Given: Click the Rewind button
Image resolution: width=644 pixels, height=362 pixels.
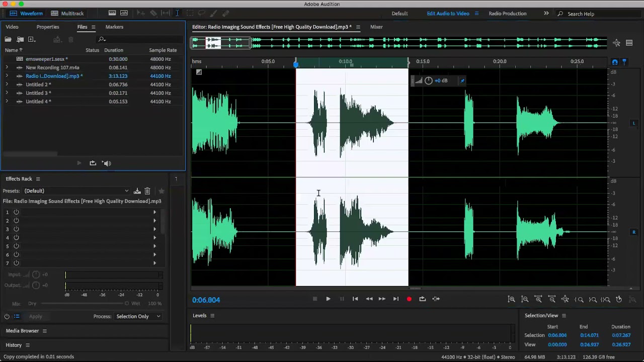Looking at the screenshot, I should tap(369, 299).
